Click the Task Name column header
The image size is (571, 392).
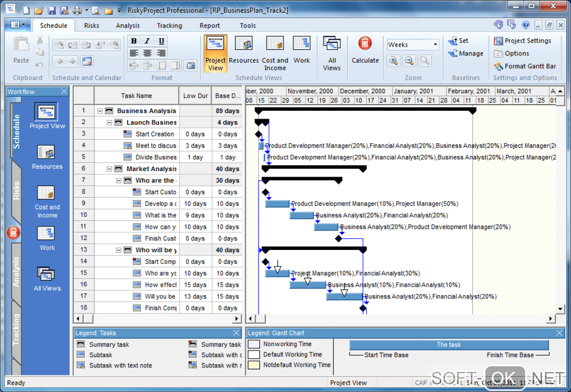click(137, 96)
